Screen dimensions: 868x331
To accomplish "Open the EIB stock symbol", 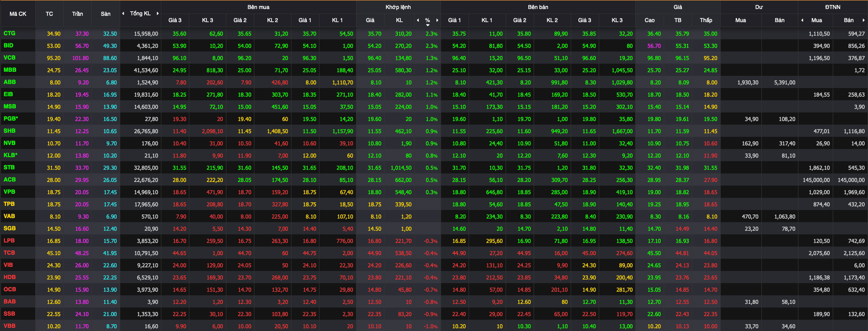I will point(9,94).
